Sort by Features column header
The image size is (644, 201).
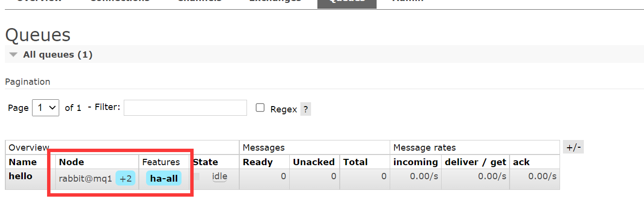161,162
